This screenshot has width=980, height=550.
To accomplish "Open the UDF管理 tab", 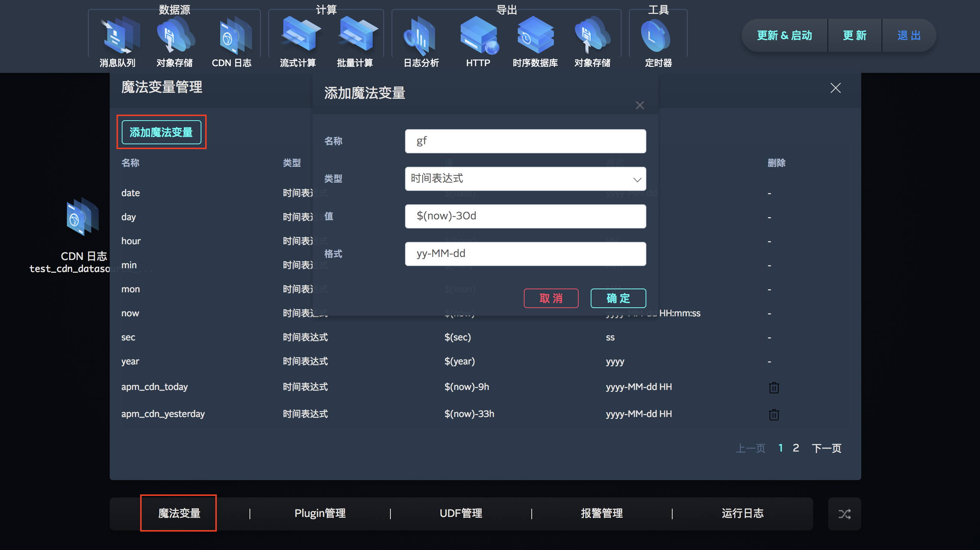I will click(461, 513).
